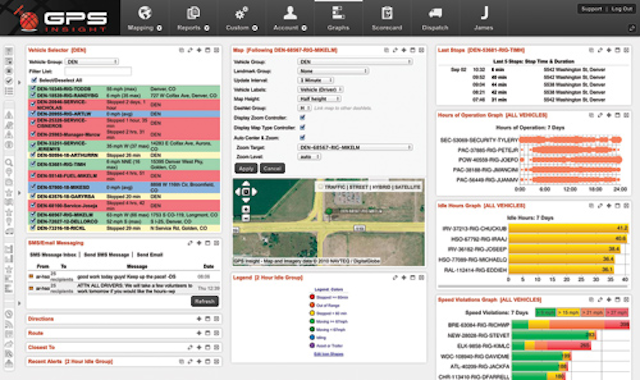Click the fullscreen icon below Log Out
This screenshot has width=640, height=380.
[x=632, y=28]
